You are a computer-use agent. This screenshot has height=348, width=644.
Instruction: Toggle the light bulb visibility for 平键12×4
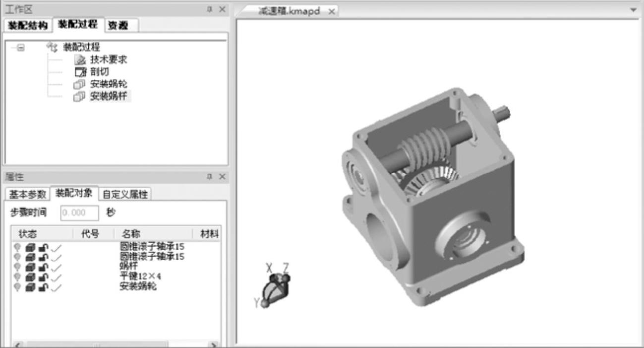(18, 277)
